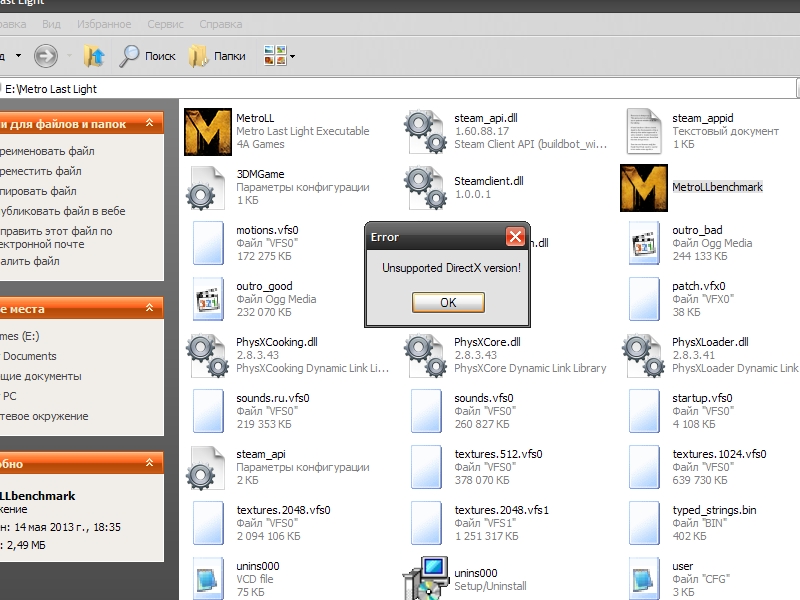This screenshot has width=800, height=600.
Task: Select the typed_strings.bin file icon
Action: pos(644,523)
